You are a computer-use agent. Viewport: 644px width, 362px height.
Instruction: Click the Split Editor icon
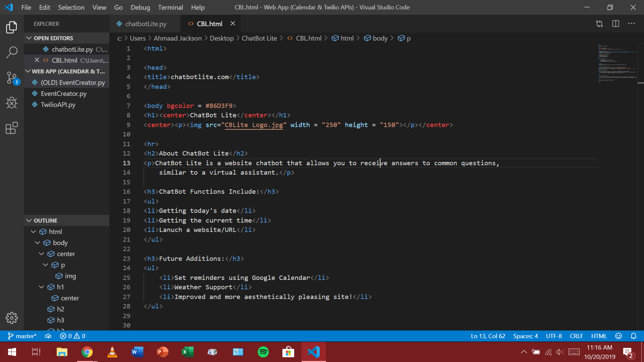click(x=615, y=24)
